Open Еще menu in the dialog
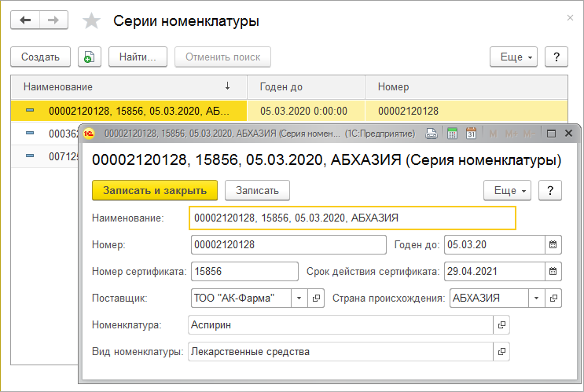The image size is (584, 392). pos(507,190)
